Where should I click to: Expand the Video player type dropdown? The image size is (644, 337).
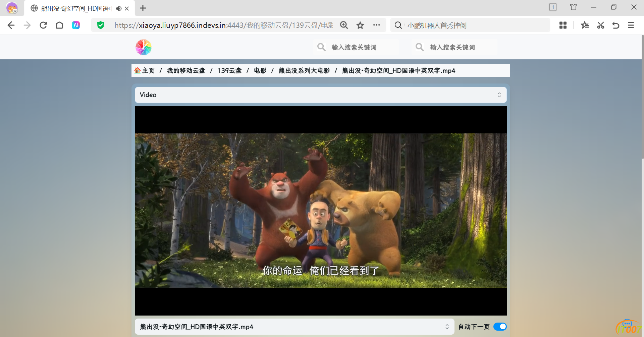320,95
